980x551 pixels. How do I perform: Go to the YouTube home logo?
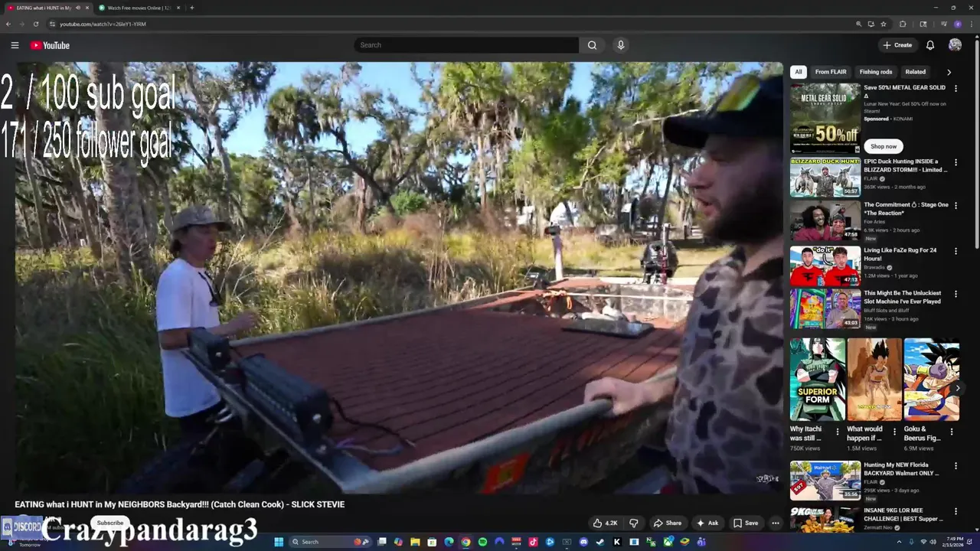(50, 45)
